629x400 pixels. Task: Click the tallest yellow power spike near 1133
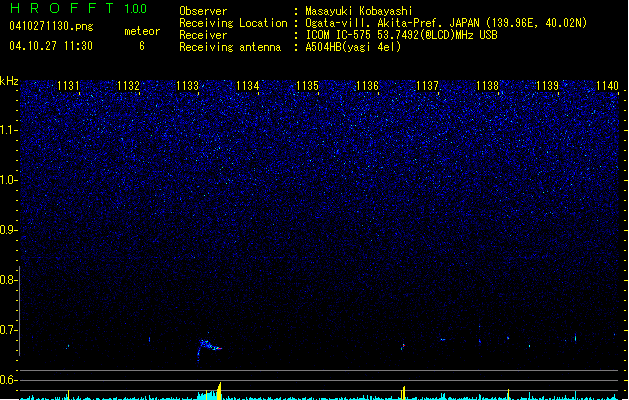click(x=219, y=391)
